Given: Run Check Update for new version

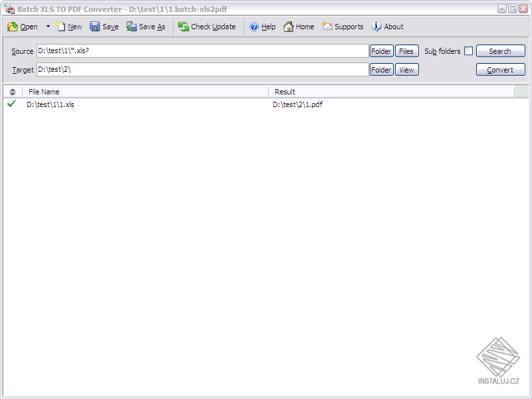Looking at the screenshot, I should pos(206,27).
